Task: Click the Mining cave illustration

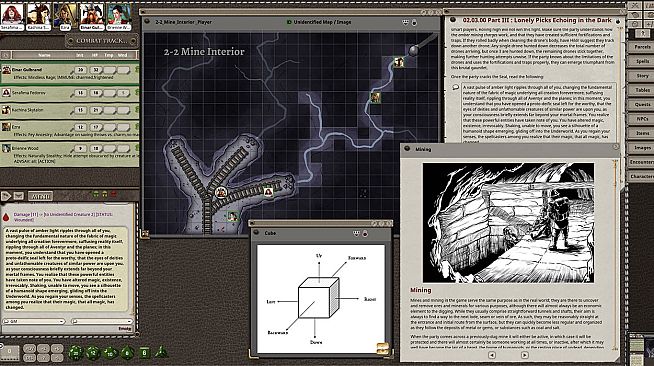Action: click(x=508, y=223)
